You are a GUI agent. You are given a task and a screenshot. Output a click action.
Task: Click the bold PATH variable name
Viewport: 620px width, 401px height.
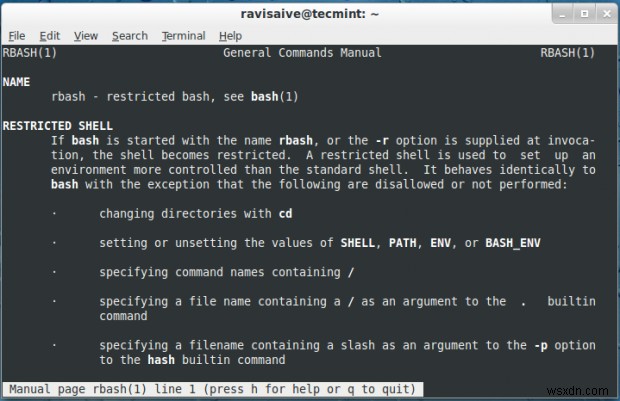tap(403, 243)
